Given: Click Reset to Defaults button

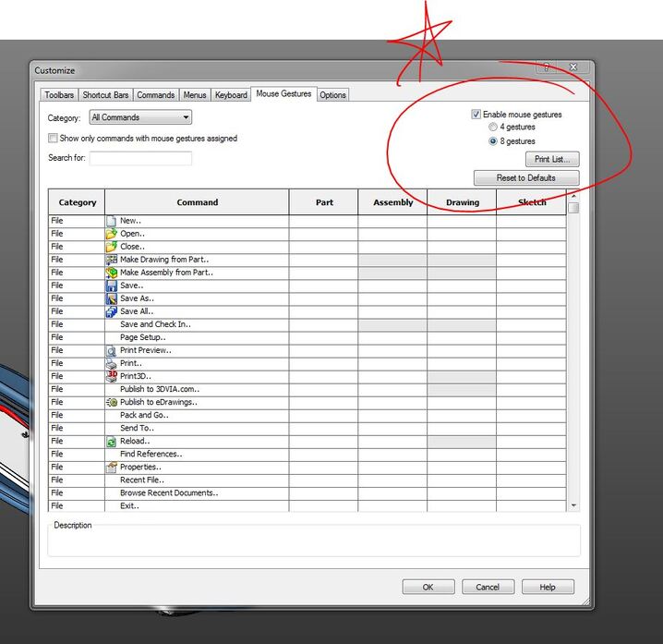Looking at the screenshot, I should click(x=526, y=177).
